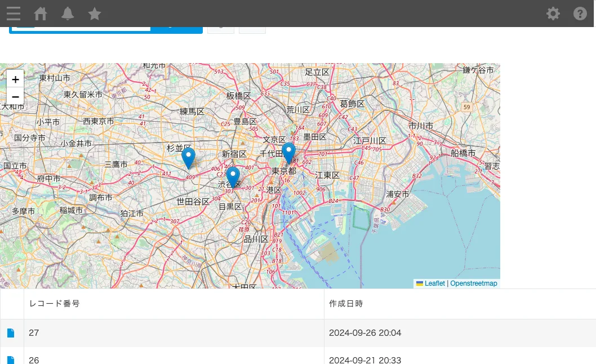Open the notifications bell icon

point(68,14)
